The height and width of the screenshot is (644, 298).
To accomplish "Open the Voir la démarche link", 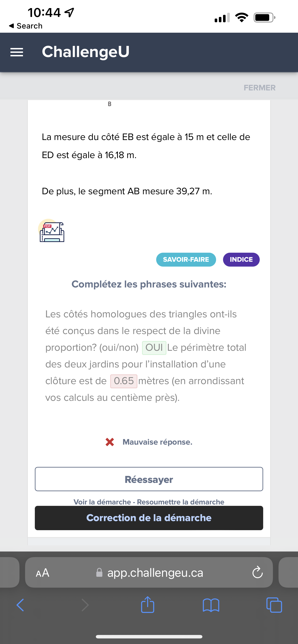I will click(x=102, y=502).
